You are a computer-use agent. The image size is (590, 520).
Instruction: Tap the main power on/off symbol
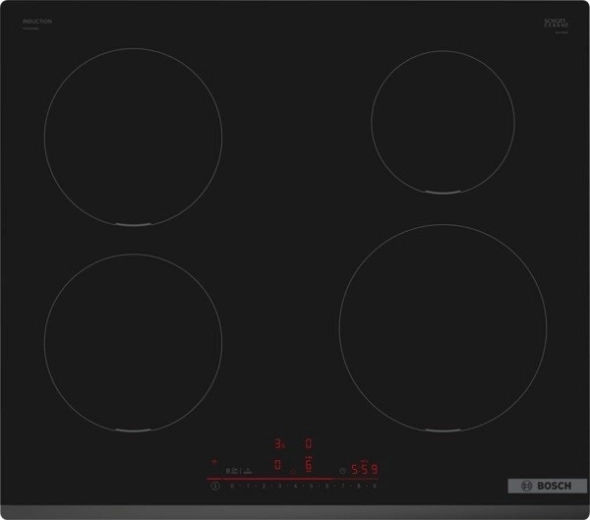pos(215,486)
